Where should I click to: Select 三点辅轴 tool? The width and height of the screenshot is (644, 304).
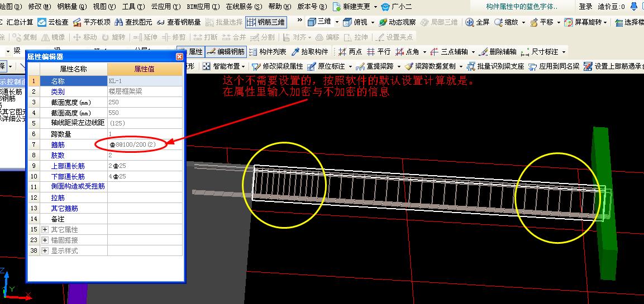coord(449,52)
